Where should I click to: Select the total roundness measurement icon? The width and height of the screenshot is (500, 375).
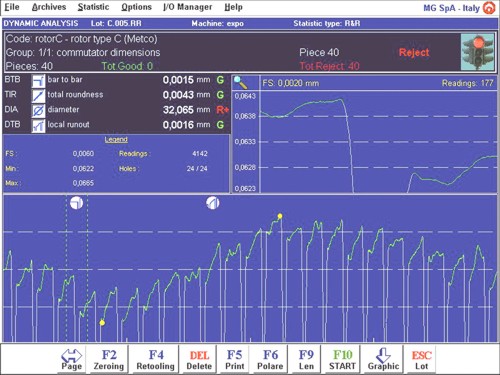38,95
